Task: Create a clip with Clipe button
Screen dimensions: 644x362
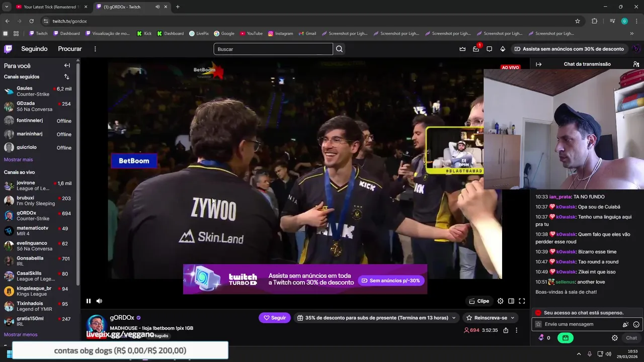Action: 479,301
